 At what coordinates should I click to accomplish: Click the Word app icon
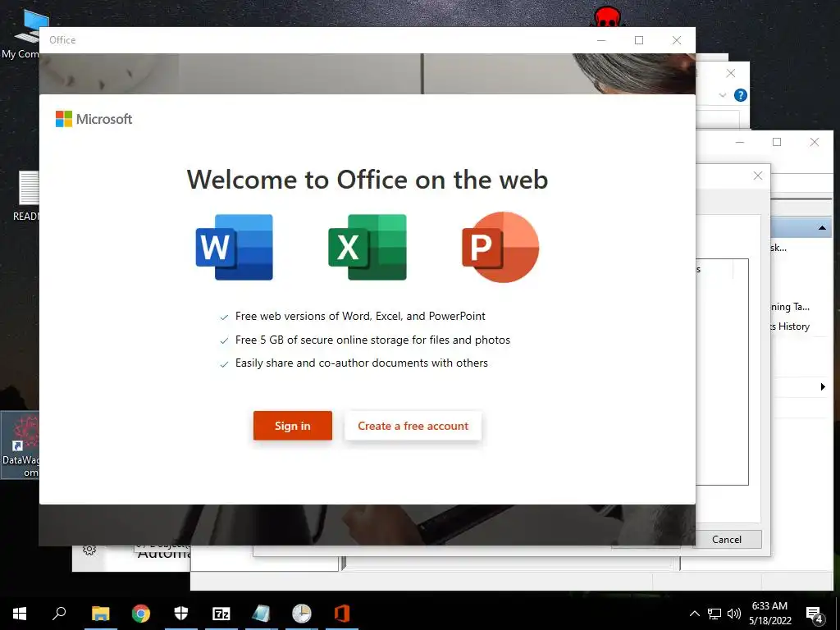[x=234, y=247]
